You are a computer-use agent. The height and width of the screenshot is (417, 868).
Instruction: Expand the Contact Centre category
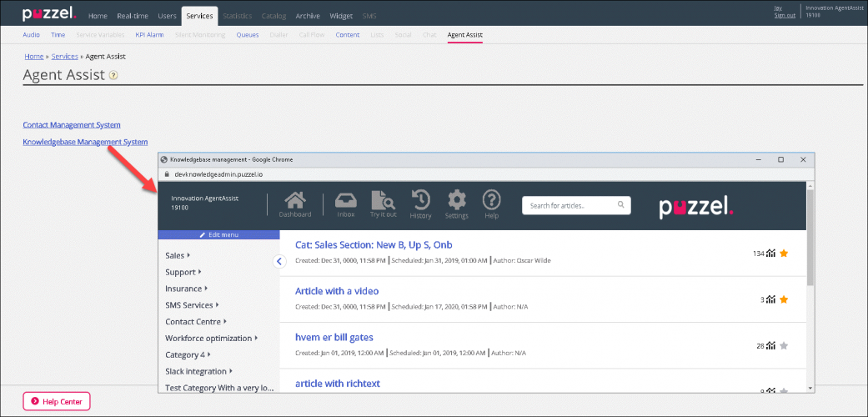tap(196, 322)
